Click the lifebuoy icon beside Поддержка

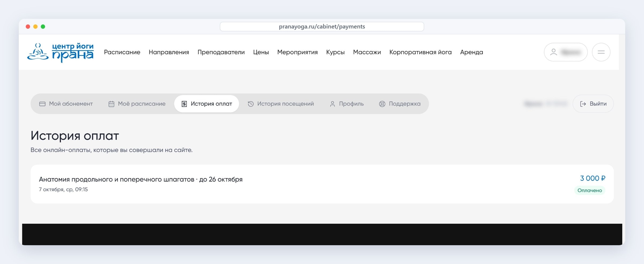[382, 104]
